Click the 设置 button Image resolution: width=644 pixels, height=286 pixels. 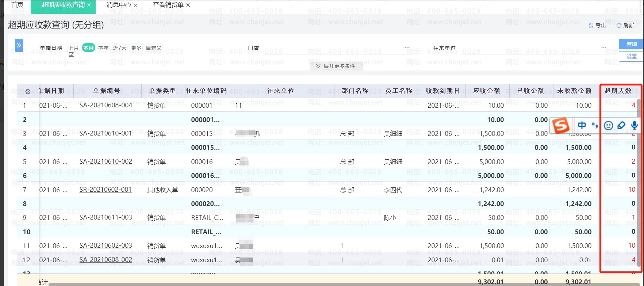(x=631, y=57)
